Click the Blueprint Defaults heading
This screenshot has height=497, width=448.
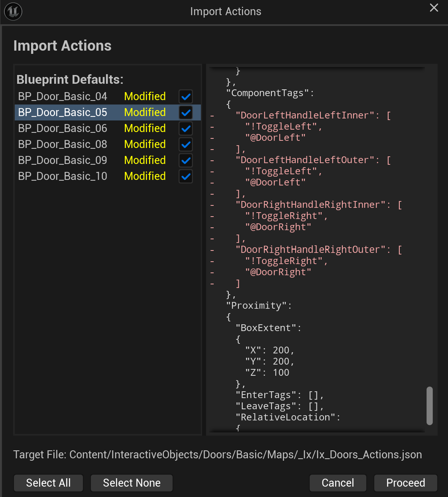(70, 79)
